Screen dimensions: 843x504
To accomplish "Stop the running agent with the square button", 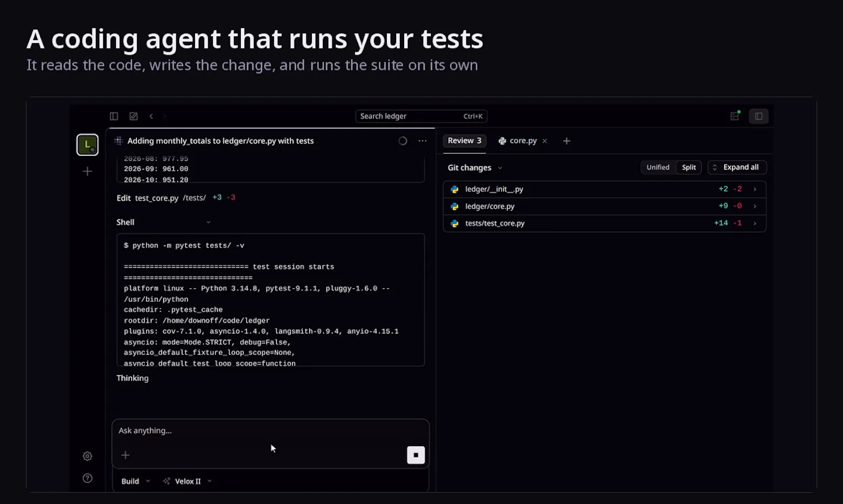I will tap(416, 455).
